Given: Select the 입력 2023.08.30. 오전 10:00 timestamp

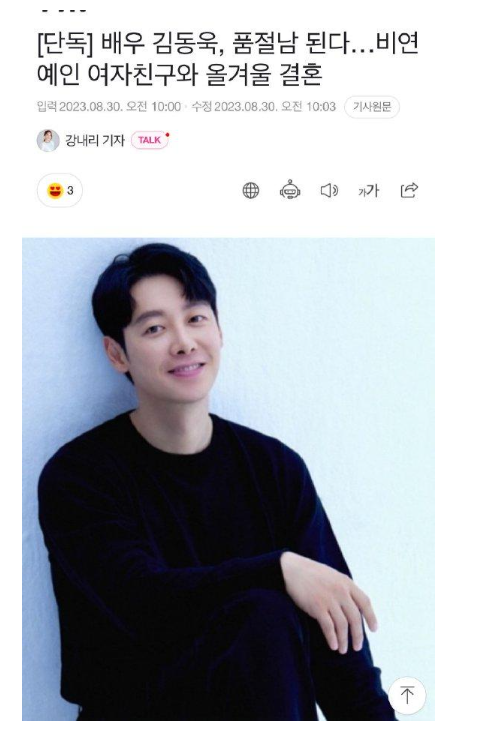Looking at the screenshot, I should [109, 107].
